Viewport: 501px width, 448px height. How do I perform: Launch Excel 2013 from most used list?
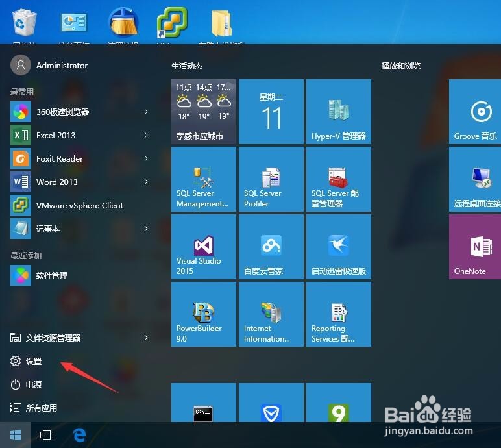pos(79,135)
